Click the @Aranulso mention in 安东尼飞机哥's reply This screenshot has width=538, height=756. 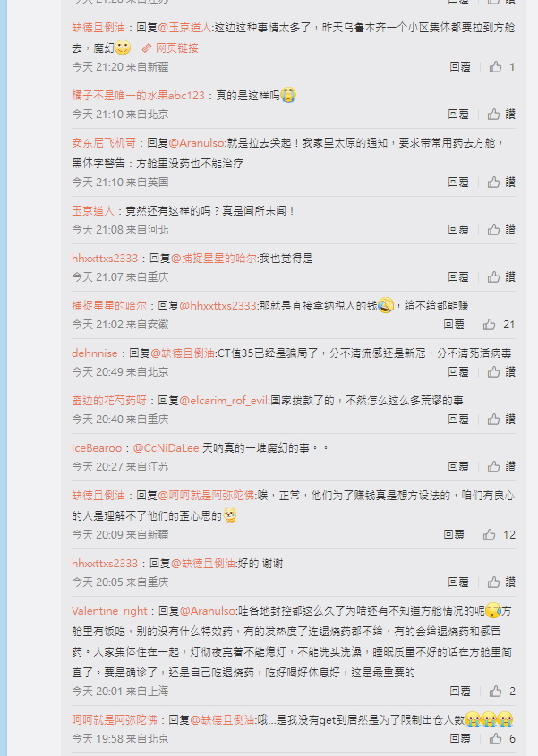(x=196, y=143)
